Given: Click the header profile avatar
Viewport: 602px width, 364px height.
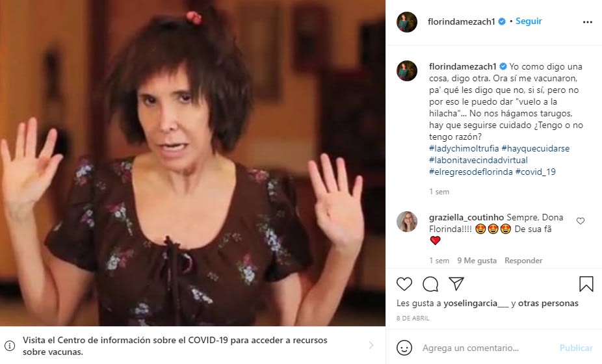Looking at the screenshot, I should 407,22.
